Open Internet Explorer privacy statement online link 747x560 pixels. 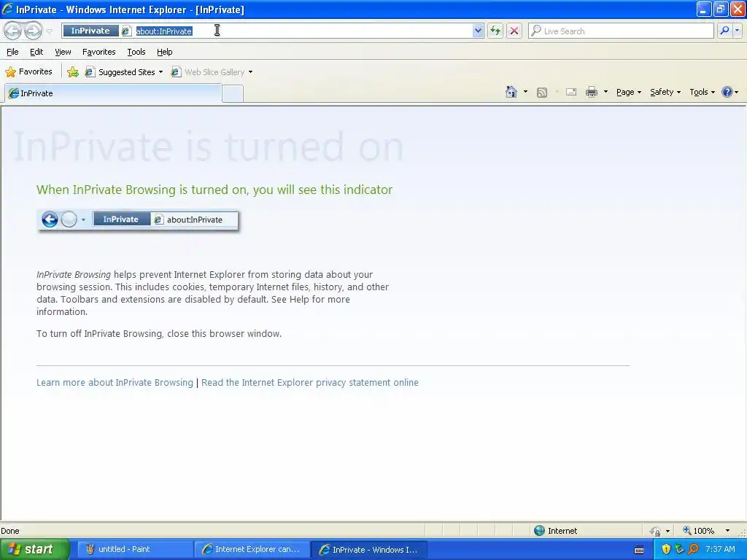click(x=309, y=382)
